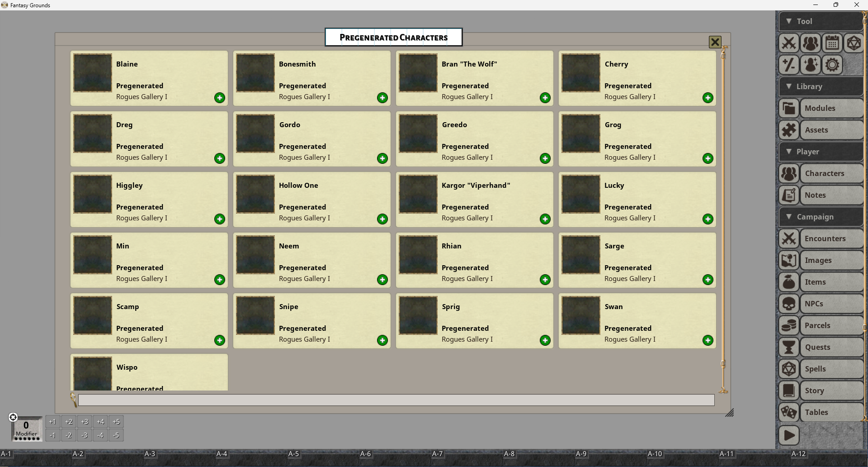Apply the -2 modifier button
Image resolution: width=868 pixels, height=467 pixels.
pyautogui.click(x=69, y=435)
